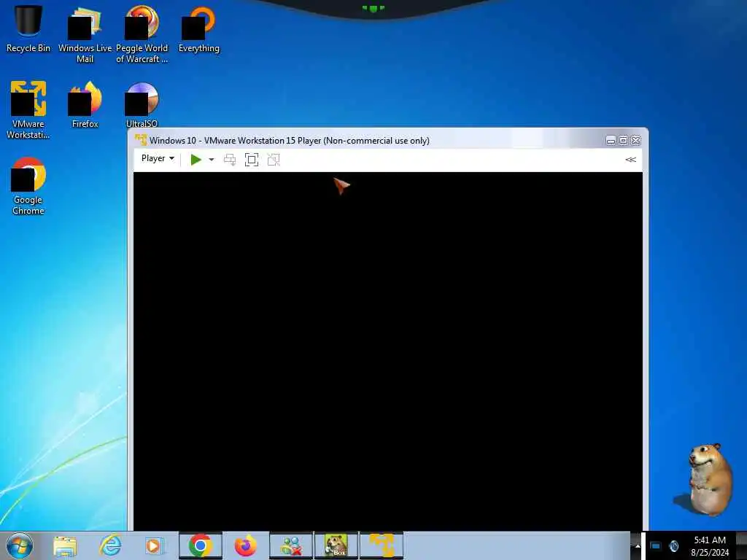This screenshot has width=747, height=560.
Task: Expand the power options dropdown arrow
Action: click(x=212, y=160)
